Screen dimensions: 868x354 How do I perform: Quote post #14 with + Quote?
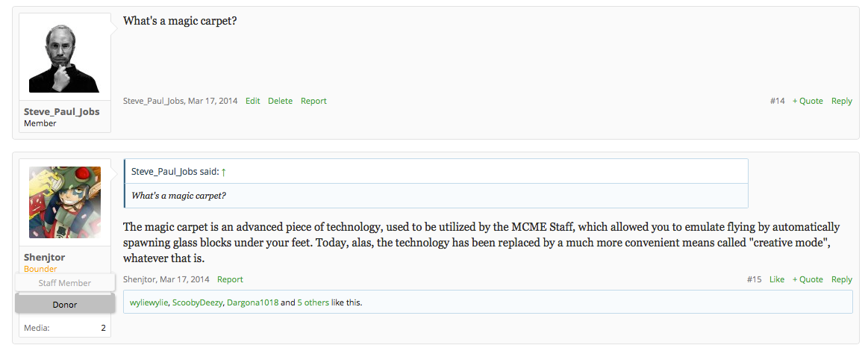808,101
